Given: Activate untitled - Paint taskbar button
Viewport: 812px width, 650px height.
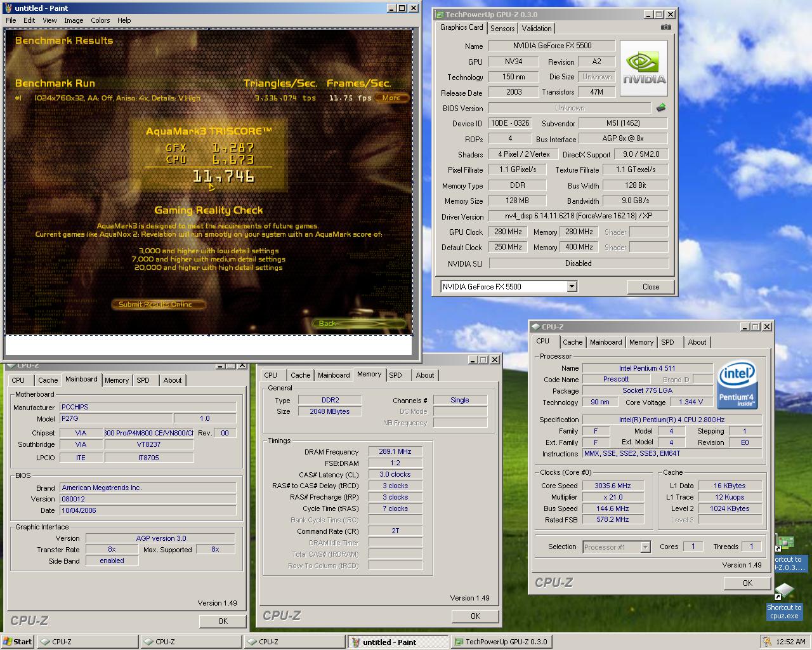Looking at the screenshot, I should [x=398, y=642].
